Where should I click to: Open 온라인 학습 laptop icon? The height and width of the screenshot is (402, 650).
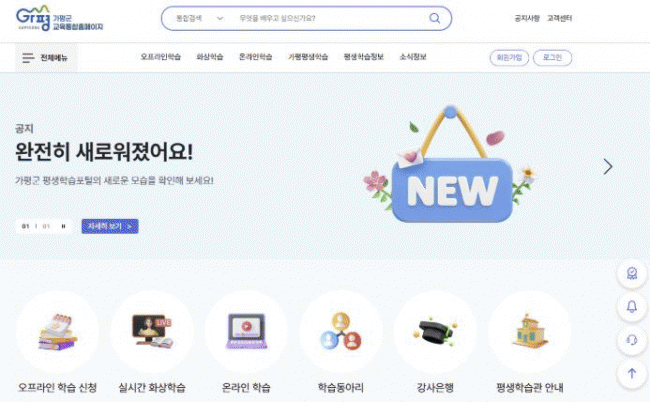point(247,332)
